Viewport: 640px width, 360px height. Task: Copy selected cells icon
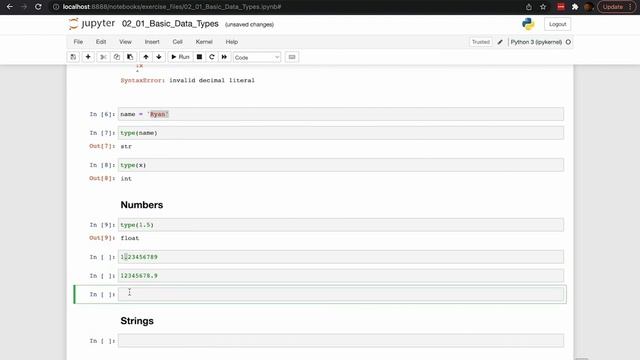click(x=117, y=57)
